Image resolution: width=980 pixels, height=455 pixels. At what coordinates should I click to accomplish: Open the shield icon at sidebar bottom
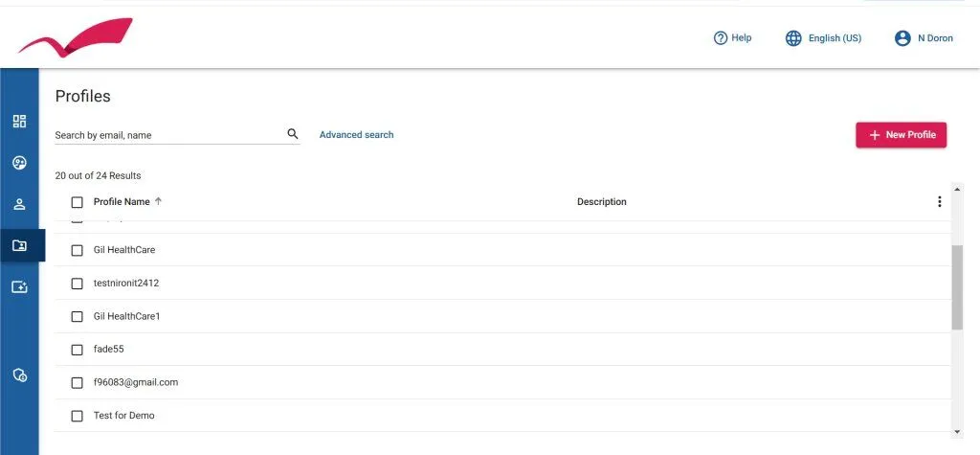(19, 375)
